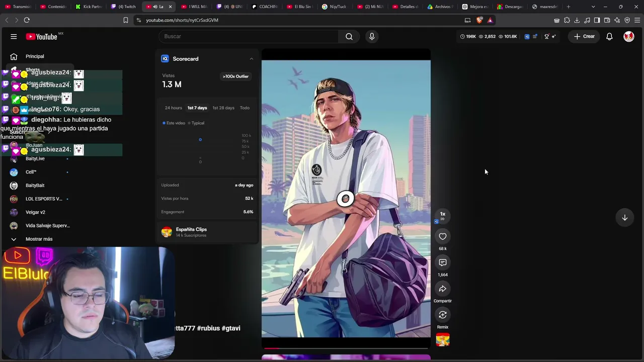Viewport: 644px width, 362px height.
Task: Open Brave VPN shield icon
Action: click(627, 20)
